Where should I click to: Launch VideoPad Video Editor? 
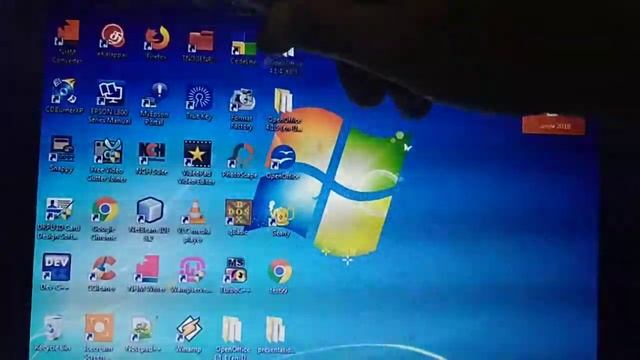coord(198,154)
